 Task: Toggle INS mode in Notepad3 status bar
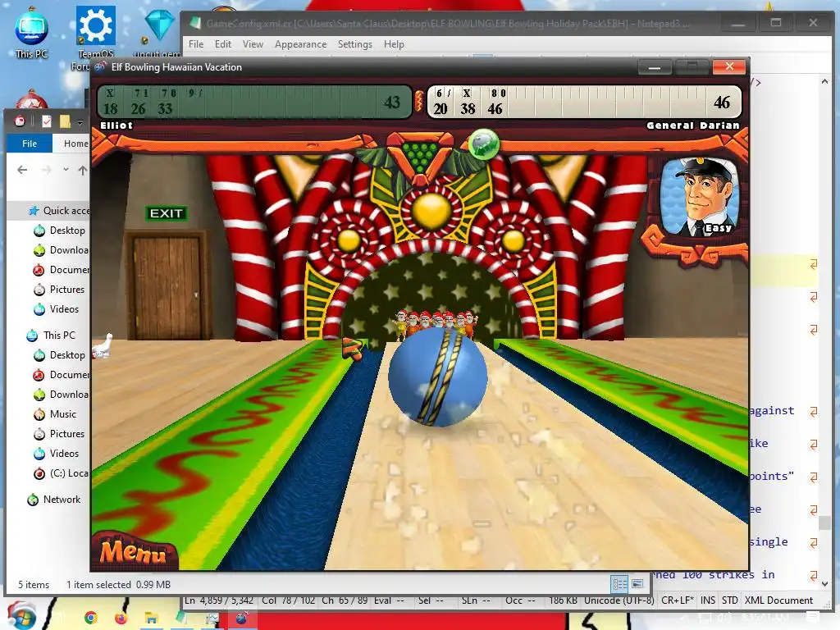click(708, 600)
